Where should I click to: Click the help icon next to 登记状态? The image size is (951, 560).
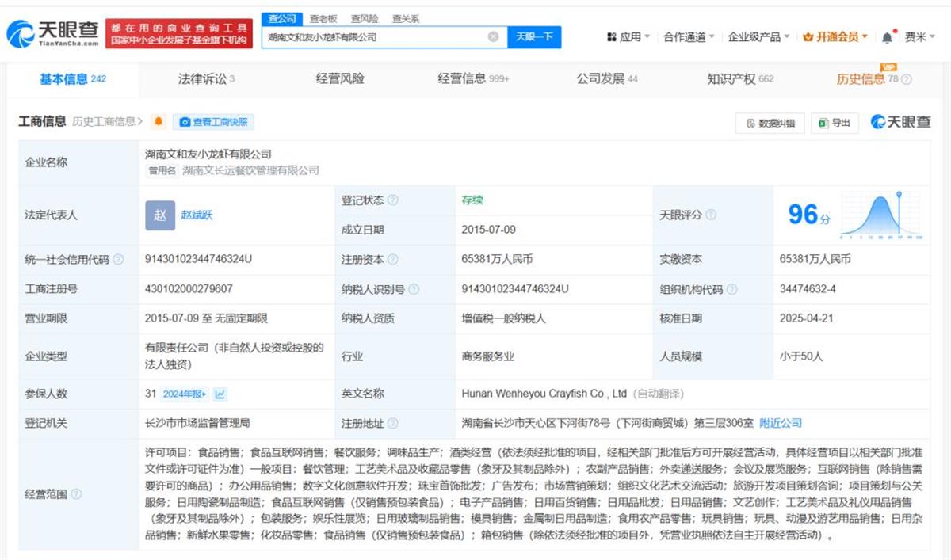(x=393, y=200)
